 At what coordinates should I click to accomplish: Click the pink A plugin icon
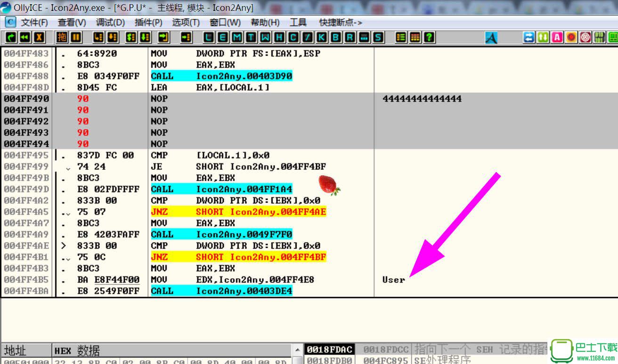[x=557, y=37]
